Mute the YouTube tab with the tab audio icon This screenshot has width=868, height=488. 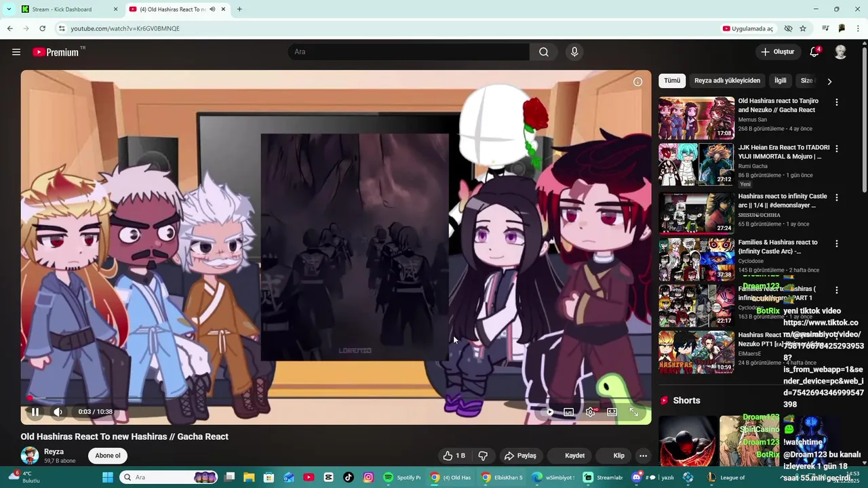pos(212,9)
